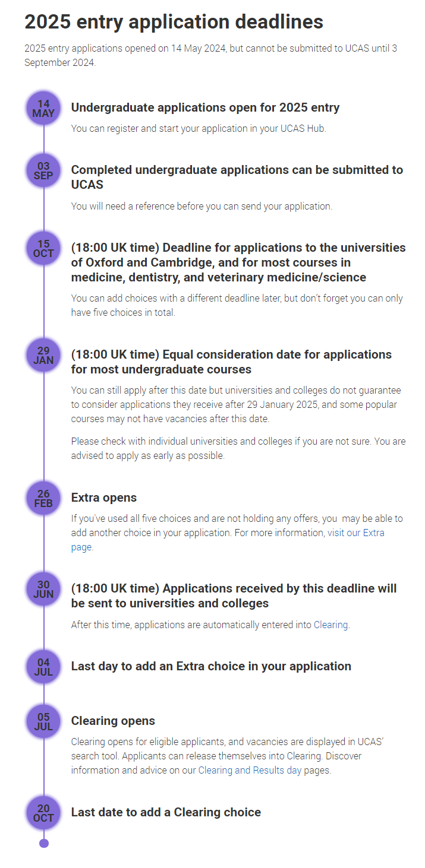Select the 30 JUN timeline date circle

pos(43,589)
